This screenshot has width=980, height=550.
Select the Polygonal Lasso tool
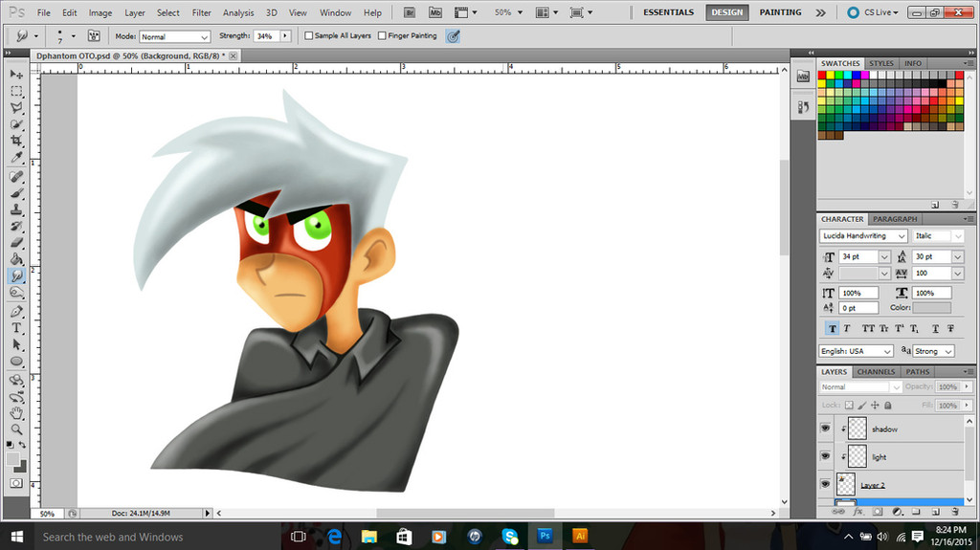point(16,107)
